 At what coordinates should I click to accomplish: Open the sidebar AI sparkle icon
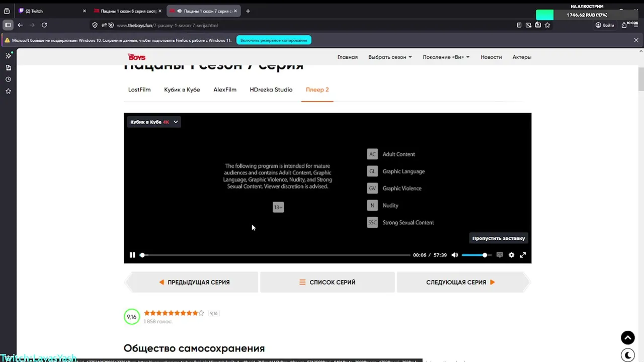coord(8,56)
